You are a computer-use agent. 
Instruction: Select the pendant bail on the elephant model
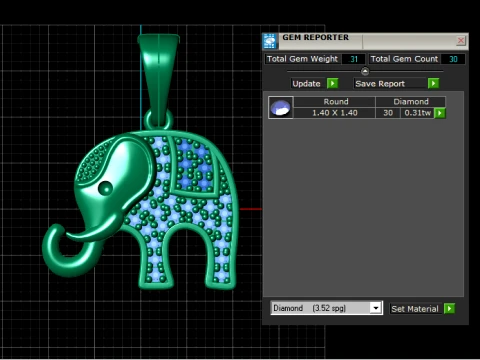159,79
